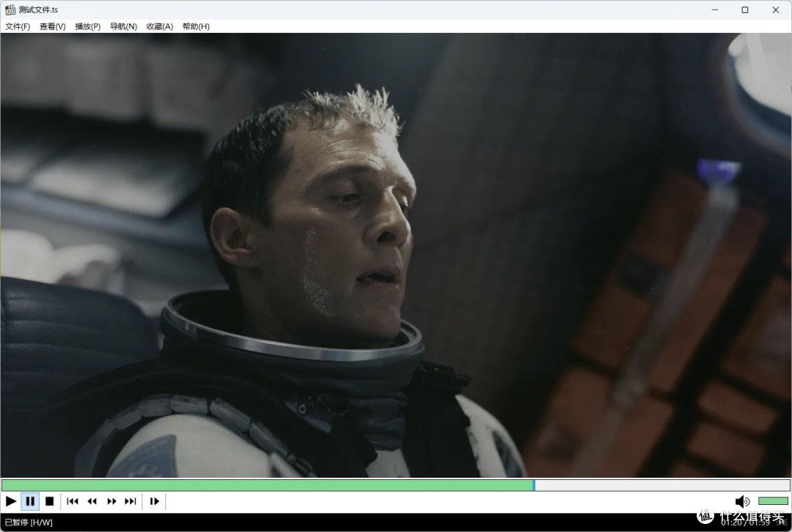Expand the 播放(P) menu

pyautogui.click(x=88, y=26)
